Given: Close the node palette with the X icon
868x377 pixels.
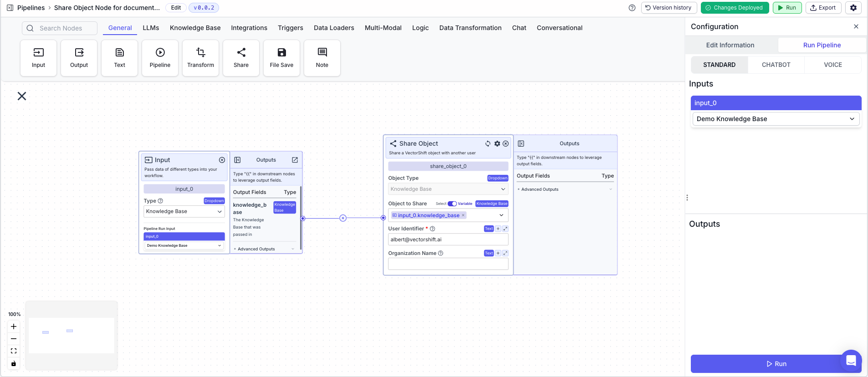Looking at the screenshot, I should (x=22, y=96).
